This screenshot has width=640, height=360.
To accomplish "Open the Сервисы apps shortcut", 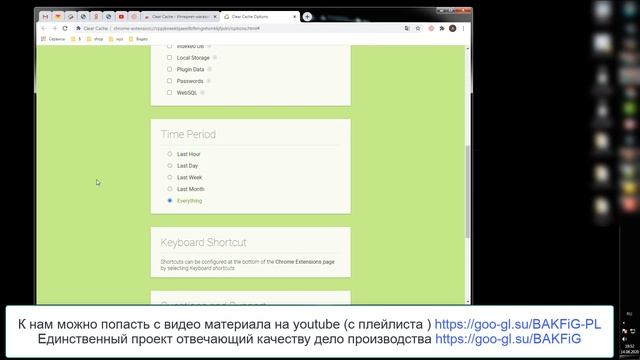I will point(53,39).
